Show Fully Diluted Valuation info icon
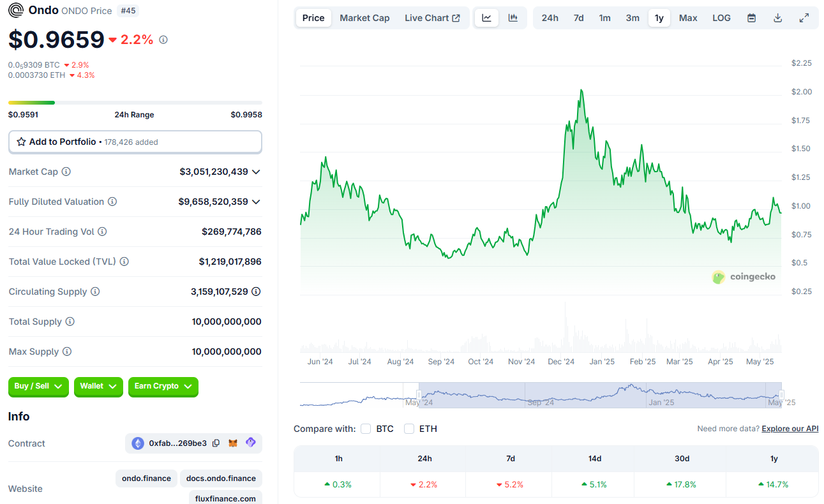 [112, 202]
